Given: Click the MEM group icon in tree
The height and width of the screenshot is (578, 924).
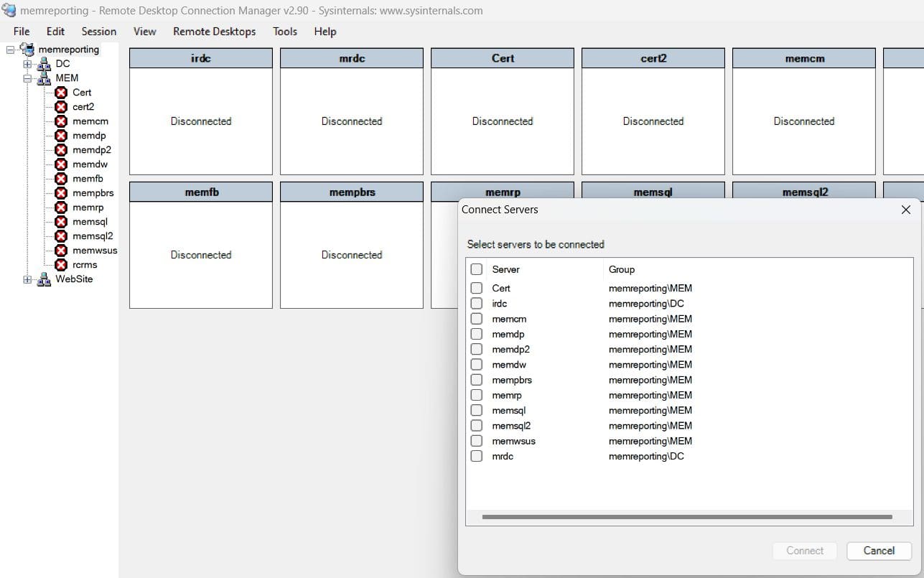Looking at the screenshot, I should (x=44, y=78).
